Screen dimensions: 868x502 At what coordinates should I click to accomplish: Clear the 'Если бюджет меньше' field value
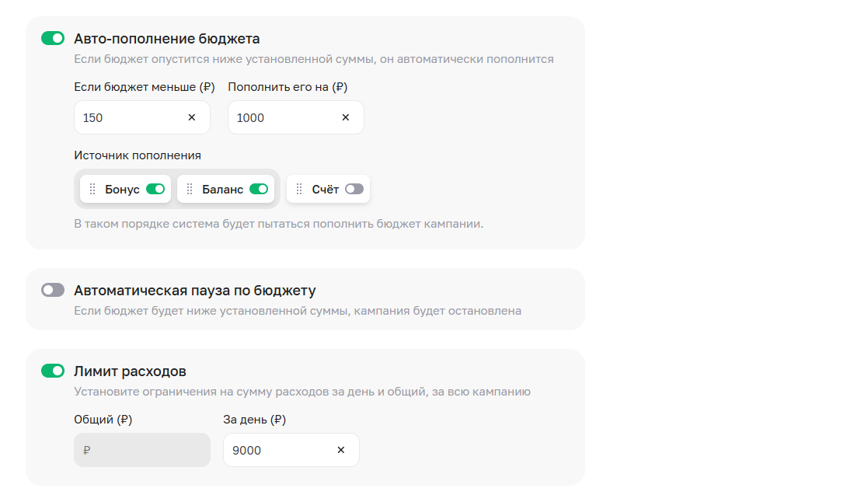click(192, 117)
